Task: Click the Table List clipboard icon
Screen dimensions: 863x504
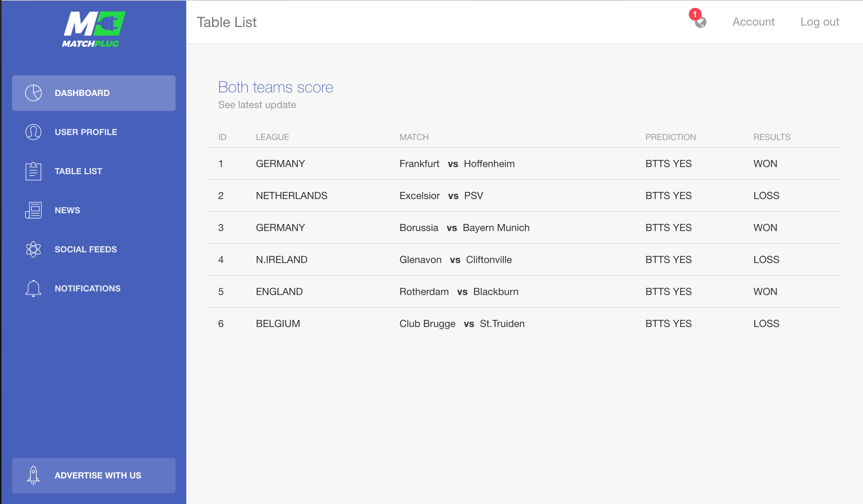Action: coord(33,171)
